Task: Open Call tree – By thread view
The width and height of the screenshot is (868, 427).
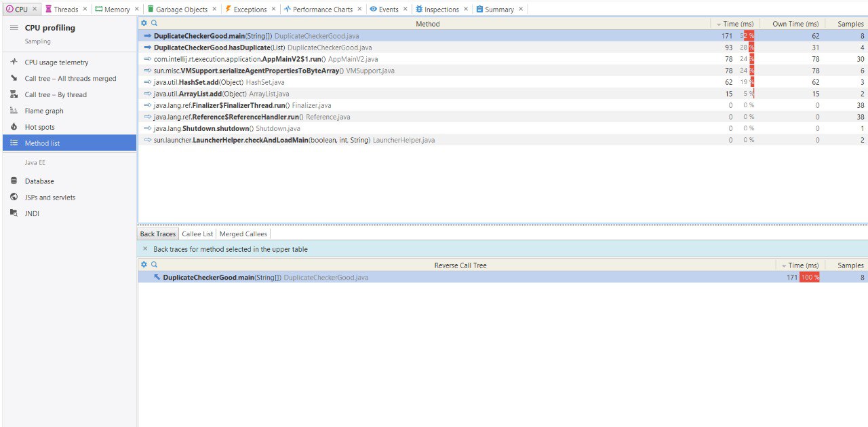Action: (x=69, y=95)
